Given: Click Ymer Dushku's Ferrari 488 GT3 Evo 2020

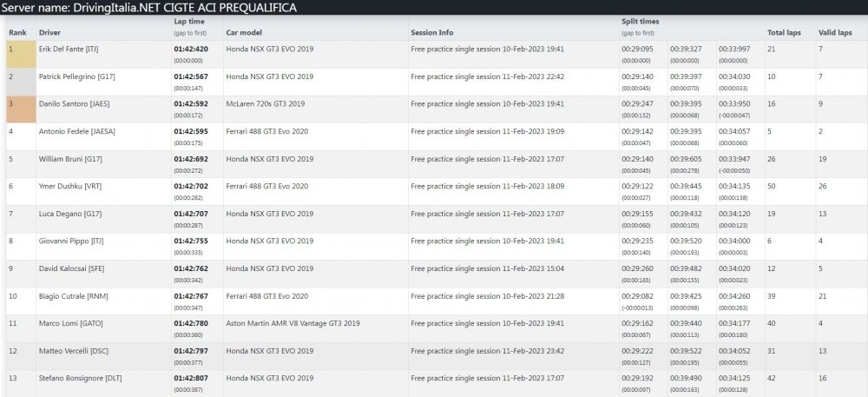Looking at the screenshot, I should [x=266, y=187].
